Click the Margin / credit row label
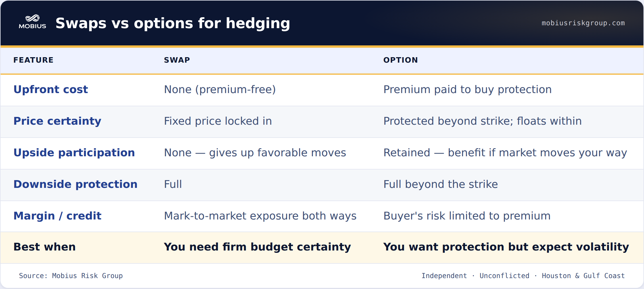This screenshot has height=289, width=644. point(57,216)
